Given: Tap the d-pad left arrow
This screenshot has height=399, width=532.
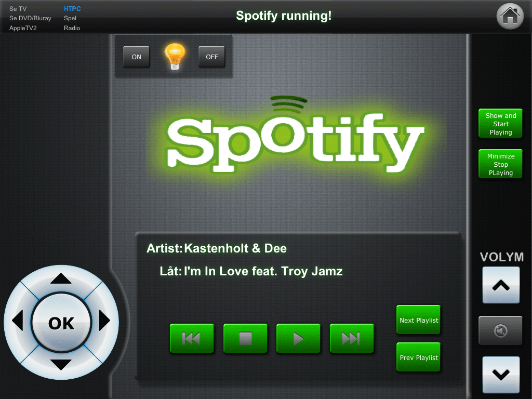Looking at the screenshot, I should pos(17,320).
